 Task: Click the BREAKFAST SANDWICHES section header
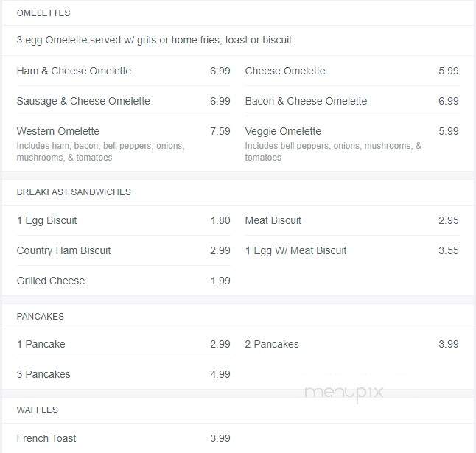tap(74, 192)
